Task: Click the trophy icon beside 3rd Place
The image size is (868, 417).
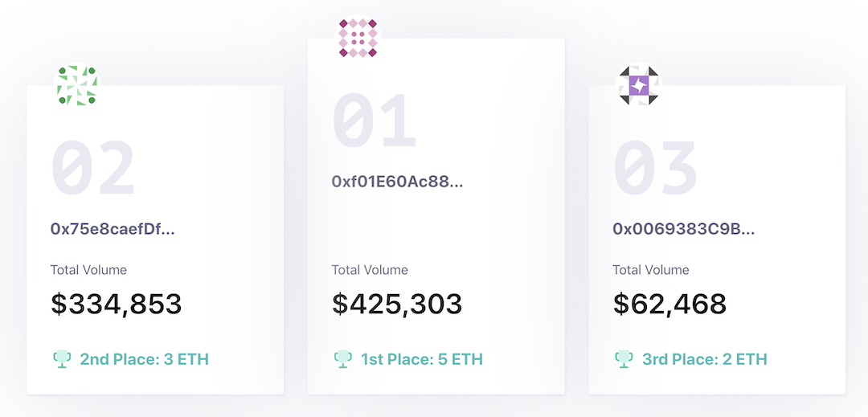Action: [624, 358]
